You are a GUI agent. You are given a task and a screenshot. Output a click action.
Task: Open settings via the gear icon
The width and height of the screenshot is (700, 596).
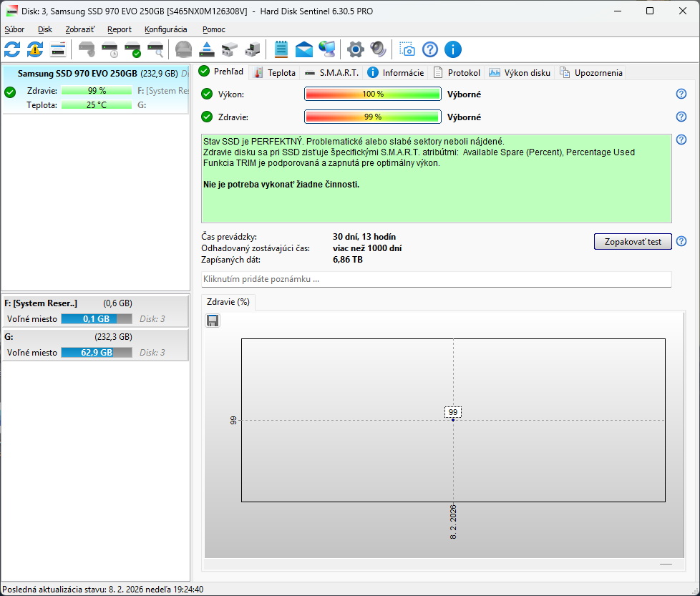coord(355,49)
